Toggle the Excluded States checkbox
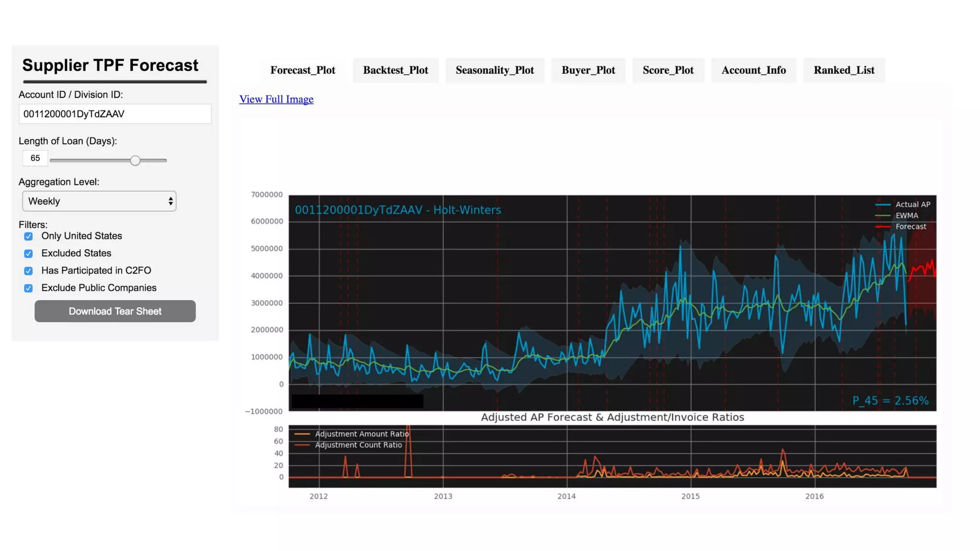980x551 pixels. [29, 253]
